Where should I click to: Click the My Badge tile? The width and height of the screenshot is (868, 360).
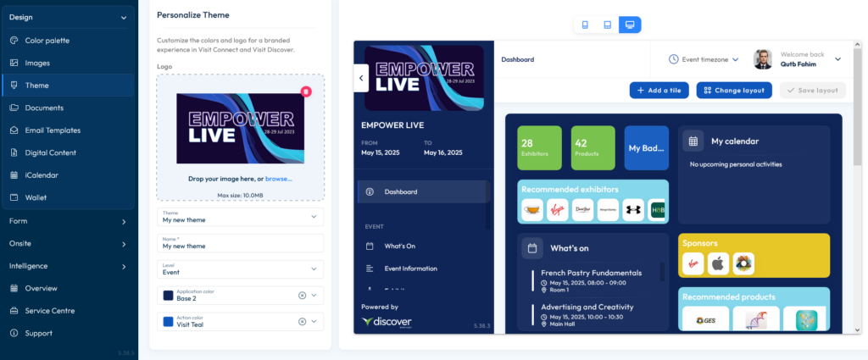point(647,147)
